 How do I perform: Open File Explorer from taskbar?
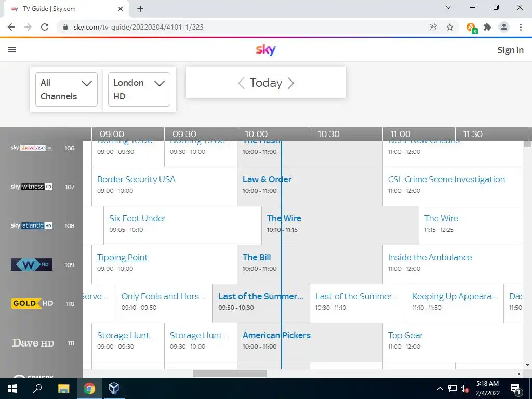pos(63,389)
